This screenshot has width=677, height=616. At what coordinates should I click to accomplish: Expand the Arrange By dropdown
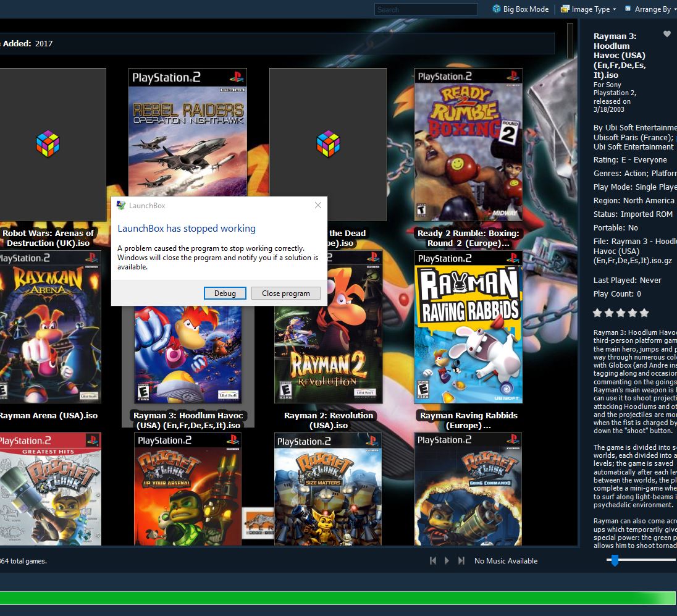(x=650, y=9)
